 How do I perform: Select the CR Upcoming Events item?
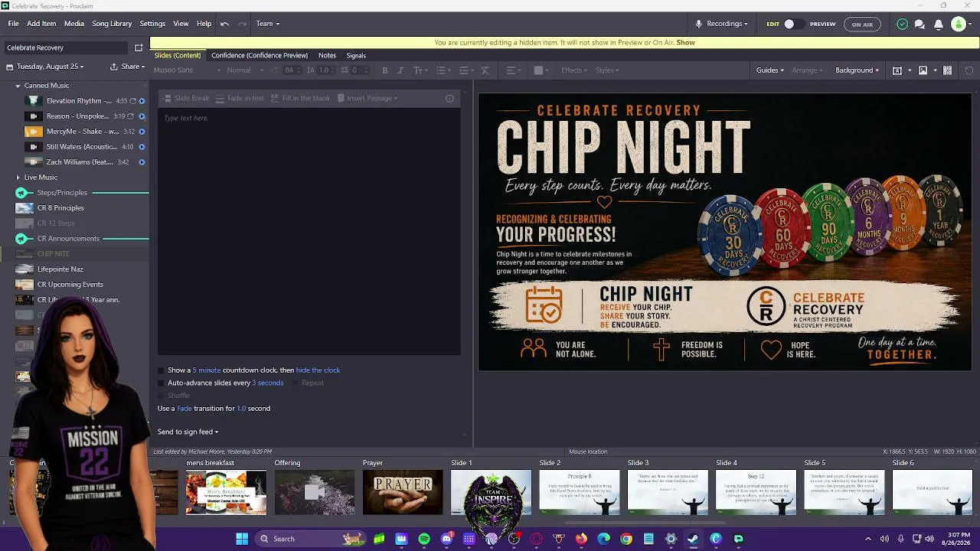tap(70, 285)
